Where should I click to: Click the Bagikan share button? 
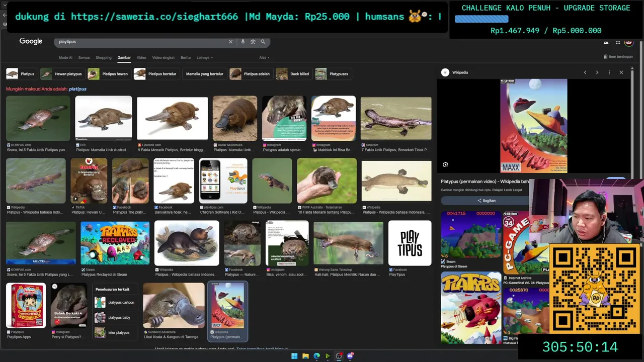[486, 201]
